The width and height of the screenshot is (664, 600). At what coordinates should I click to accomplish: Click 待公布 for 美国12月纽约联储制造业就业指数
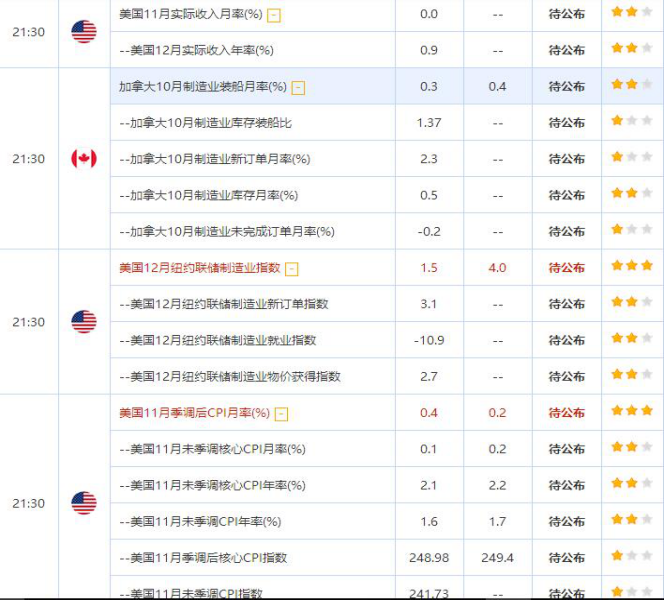pyautogui.click(x=567, y=340)
